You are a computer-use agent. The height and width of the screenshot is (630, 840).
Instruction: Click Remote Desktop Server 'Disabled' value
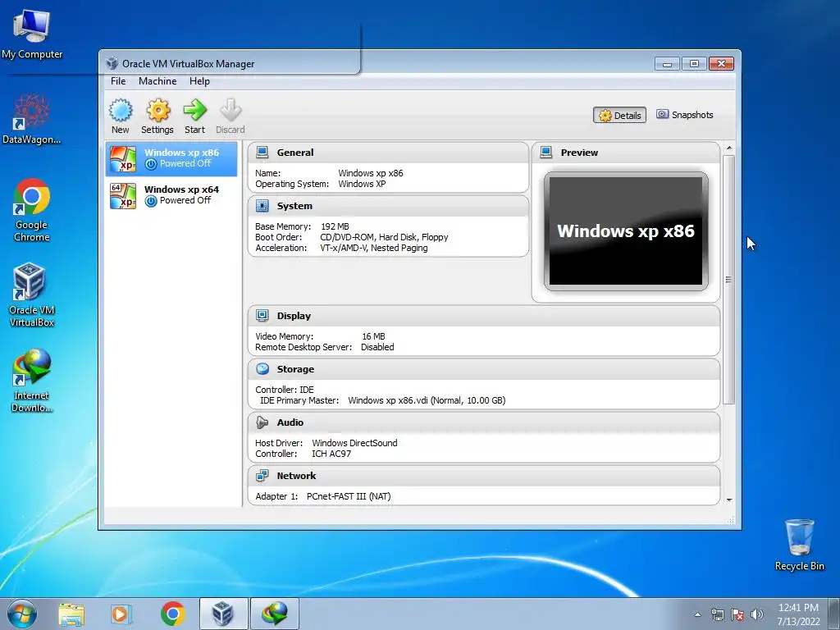(377, 347)
